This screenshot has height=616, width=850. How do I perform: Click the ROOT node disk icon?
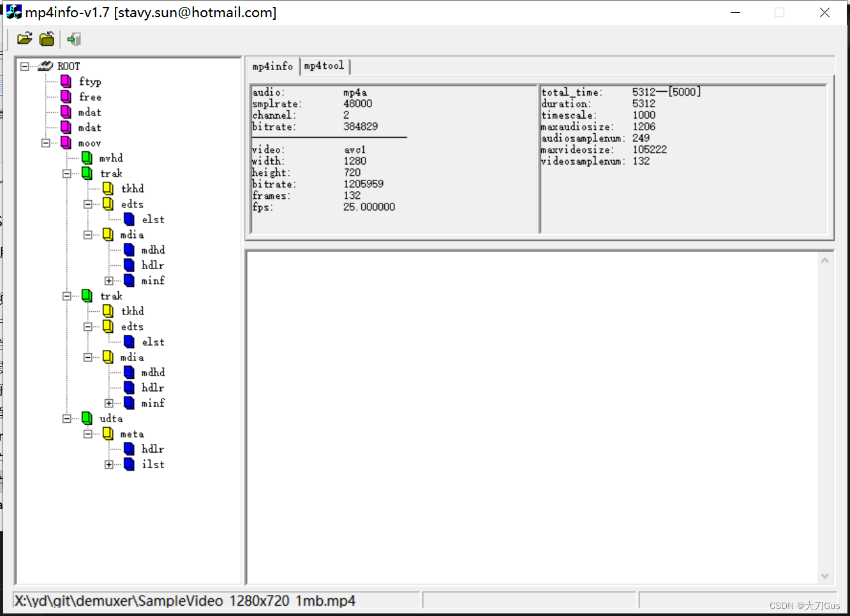45,66
